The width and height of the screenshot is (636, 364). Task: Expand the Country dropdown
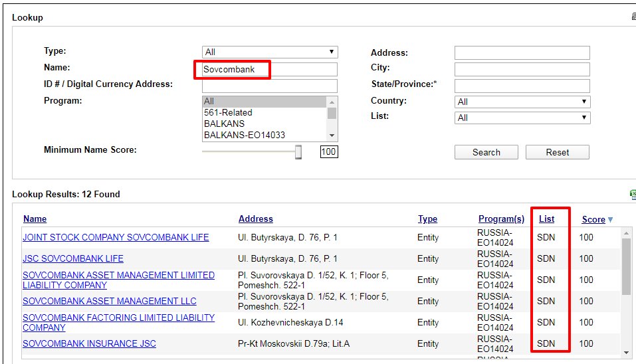522,102
